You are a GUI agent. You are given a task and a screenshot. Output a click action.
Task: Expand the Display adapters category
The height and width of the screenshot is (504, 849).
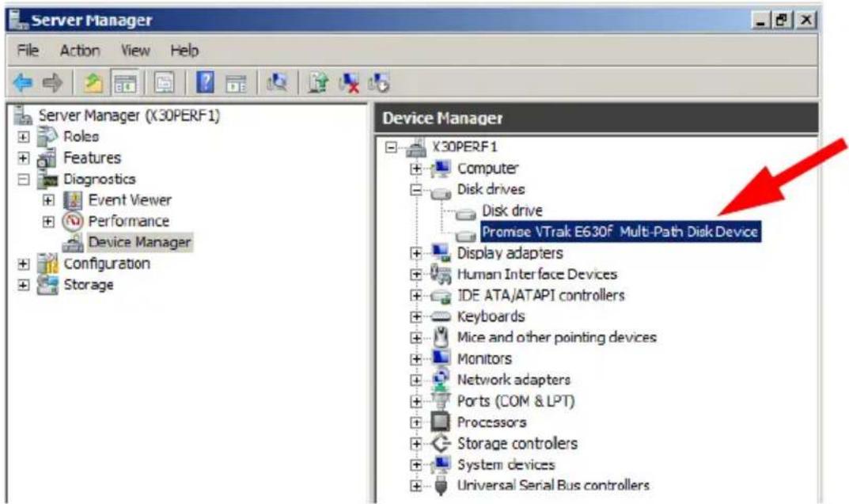416,253
